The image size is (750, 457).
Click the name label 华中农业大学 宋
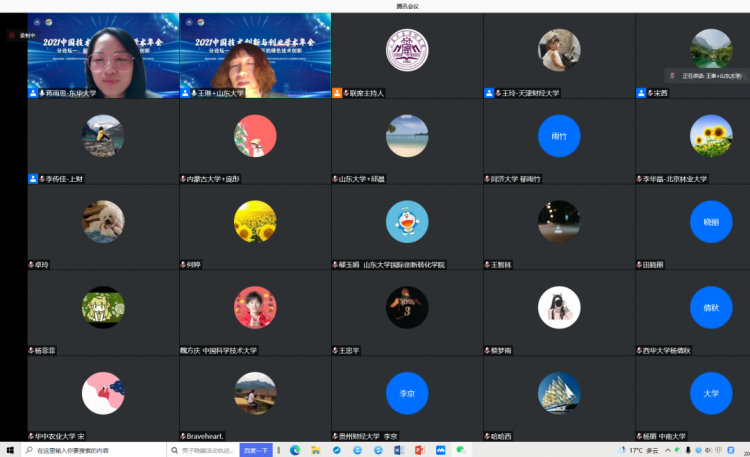coord(60,436)
